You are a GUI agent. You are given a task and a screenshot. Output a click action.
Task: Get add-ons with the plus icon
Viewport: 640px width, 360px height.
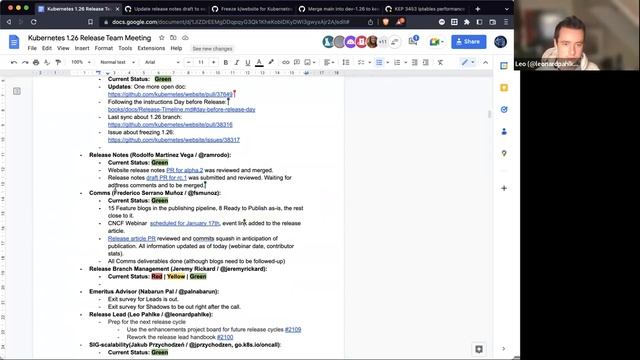pos(504,188)
